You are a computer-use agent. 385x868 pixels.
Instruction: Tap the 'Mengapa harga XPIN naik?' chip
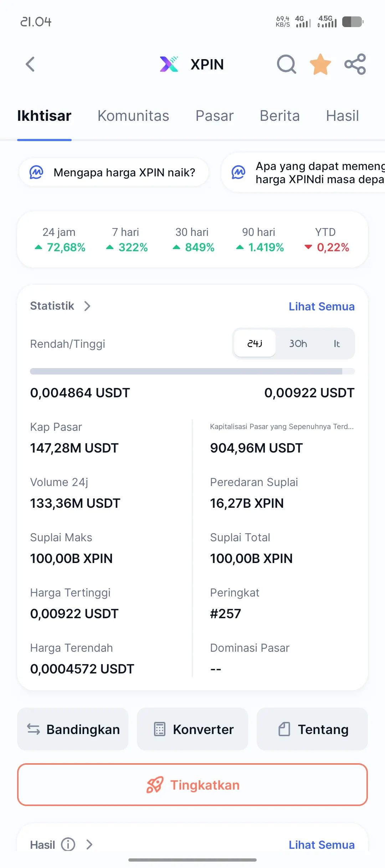pyautogui.click(x=114, y=172)
